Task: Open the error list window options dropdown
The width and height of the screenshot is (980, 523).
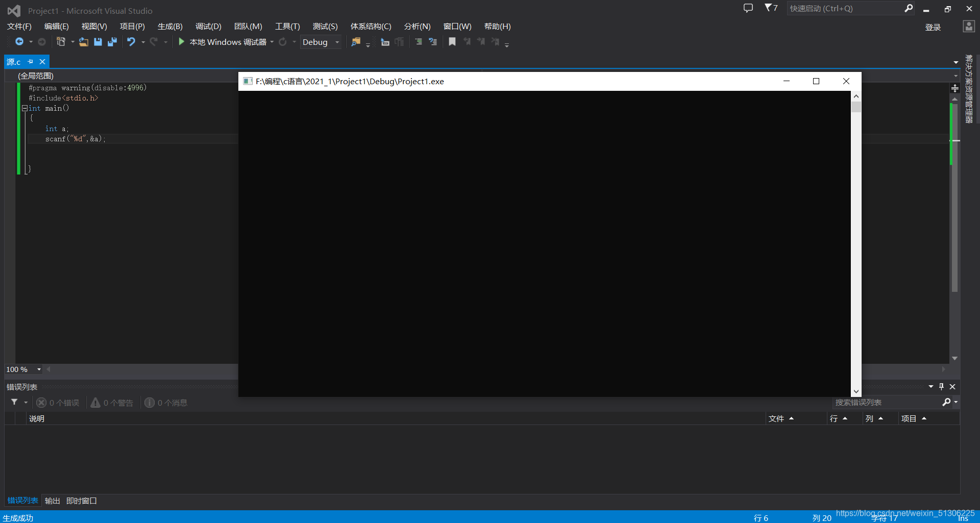Action: click(x=931, y=387)
